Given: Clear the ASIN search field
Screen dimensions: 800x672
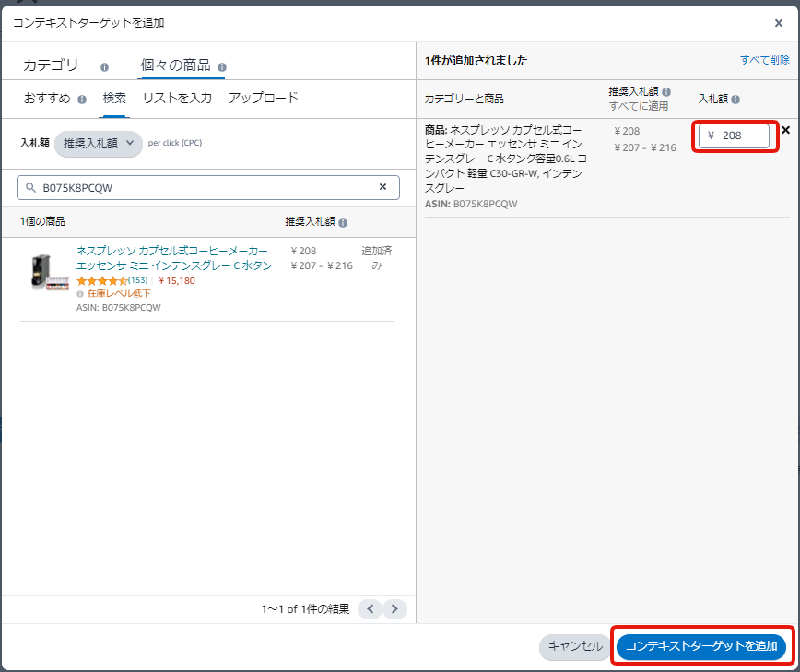Looking at the screenshot, I should tap(383, 187).
